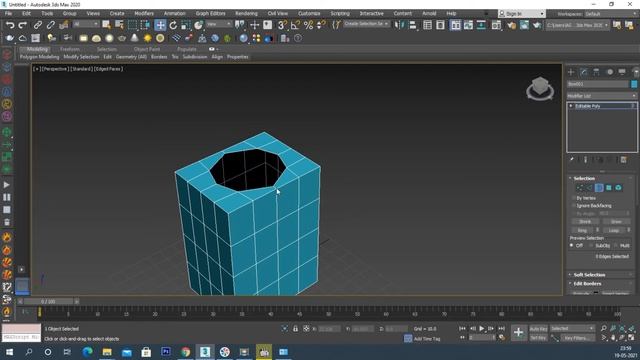Activate the Select and Scale tool
Image resolution: width=640 pixels, height=360 pixels.
[x=185, y=25]
